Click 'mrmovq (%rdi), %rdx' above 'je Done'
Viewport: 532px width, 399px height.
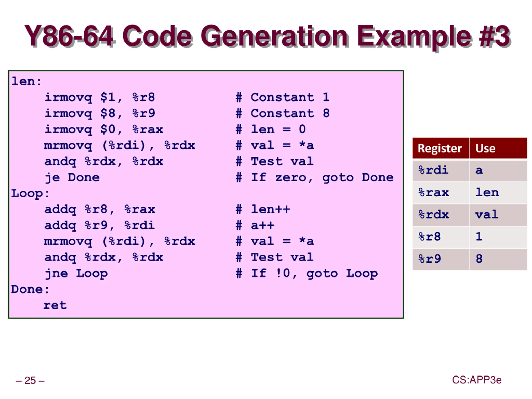(x=119, y=146)
